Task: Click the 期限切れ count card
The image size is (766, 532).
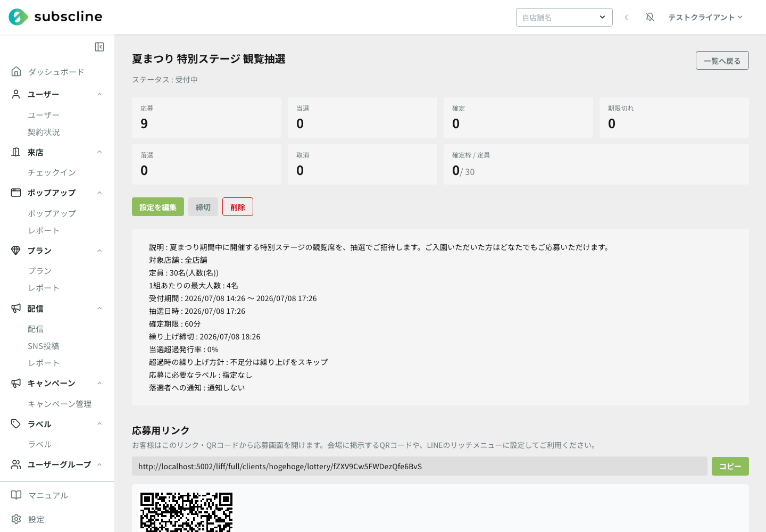Action: pos(674,118)
